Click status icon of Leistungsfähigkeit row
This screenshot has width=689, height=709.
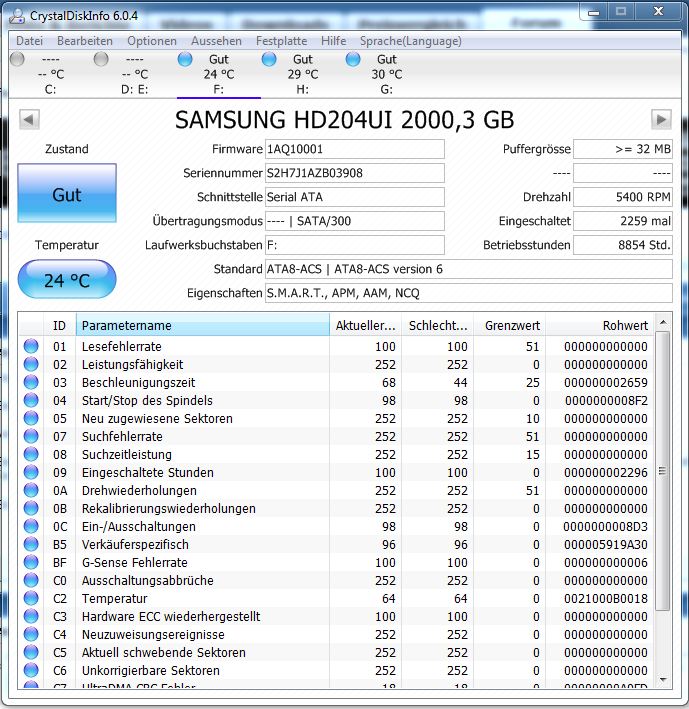(31, 364)
